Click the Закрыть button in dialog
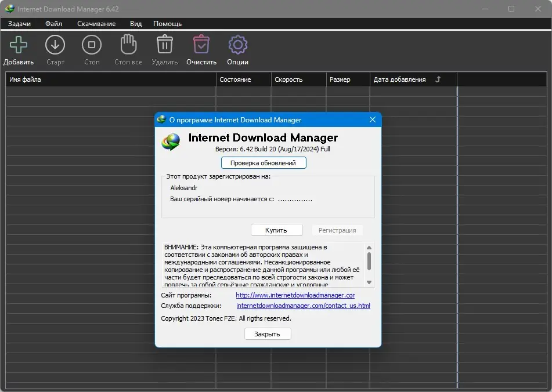 [268, 334]
